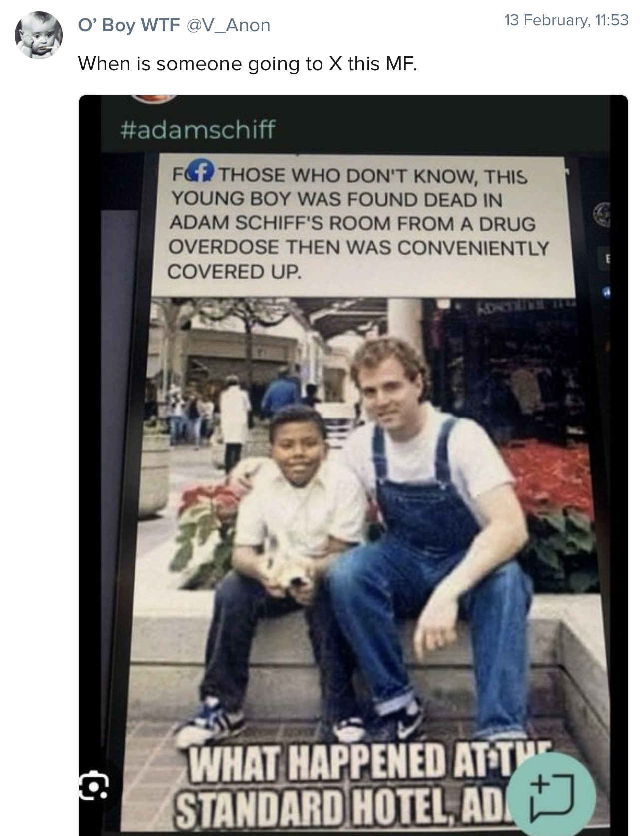This screenshot has width=644, height=836.
Task: Open the @V_Anon handle link
Action: pyautogui.click(x=228, y=25)
